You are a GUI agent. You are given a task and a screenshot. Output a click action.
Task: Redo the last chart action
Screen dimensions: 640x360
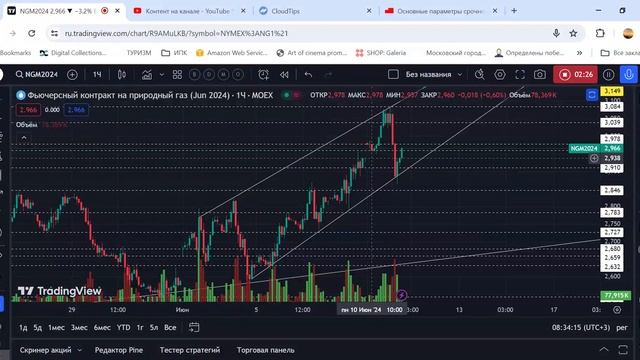coord(328,74)
